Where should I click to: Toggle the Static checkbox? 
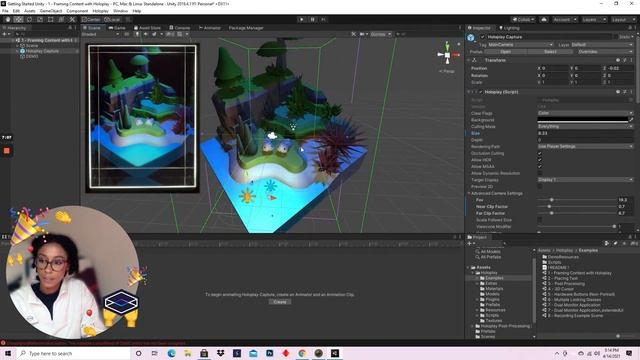pos(615,37)
